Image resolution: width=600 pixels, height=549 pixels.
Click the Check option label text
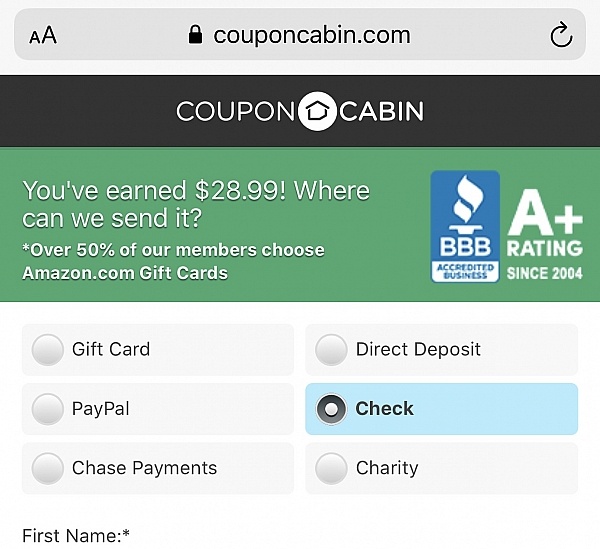coord(384,409)
